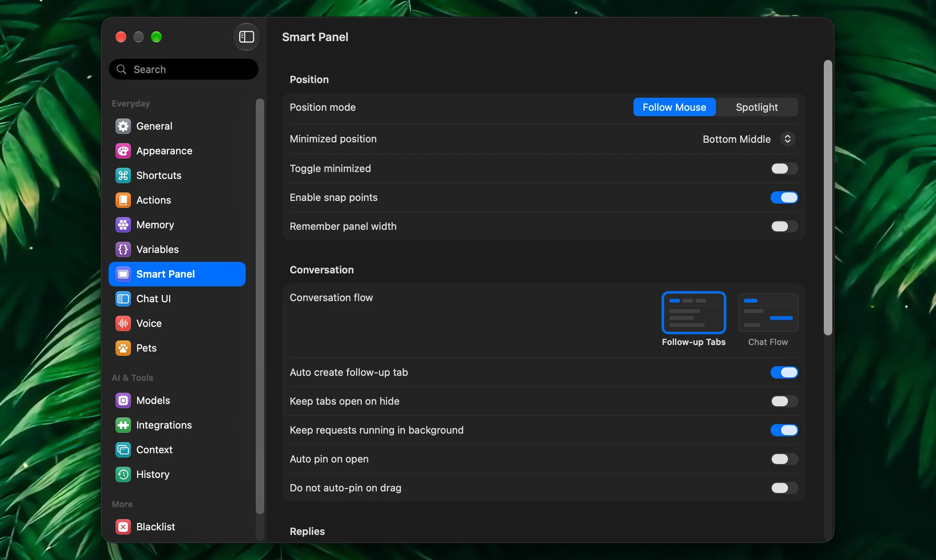Click the Position section heading

tap(309, 80)
